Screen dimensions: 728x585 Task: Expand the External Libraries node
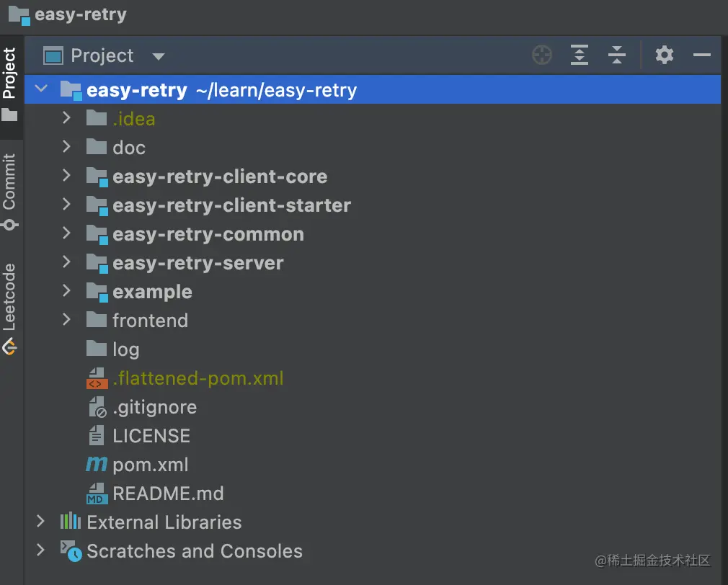[41, 522]
